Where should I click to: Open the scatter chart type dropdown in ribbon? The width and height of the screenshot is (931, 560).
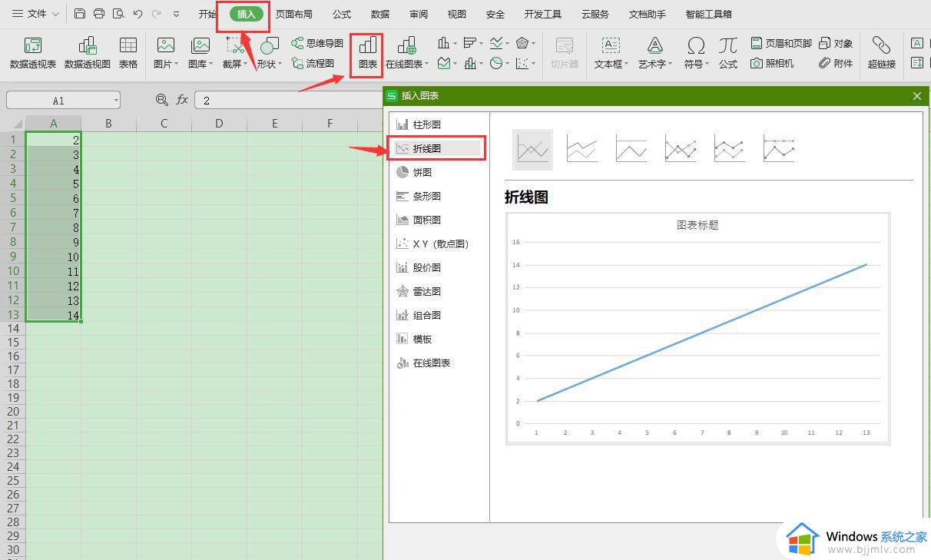526,64
